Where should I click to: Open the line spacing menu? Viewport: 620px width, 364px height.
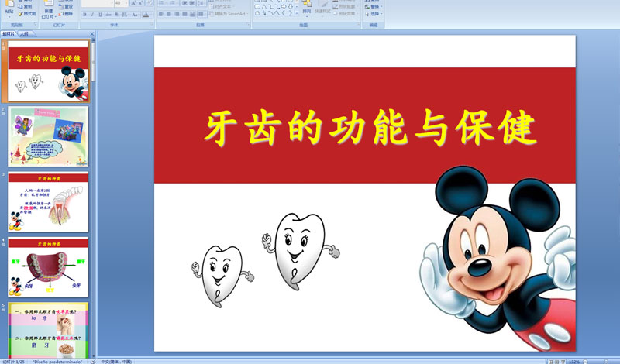[x=201, y=3]
